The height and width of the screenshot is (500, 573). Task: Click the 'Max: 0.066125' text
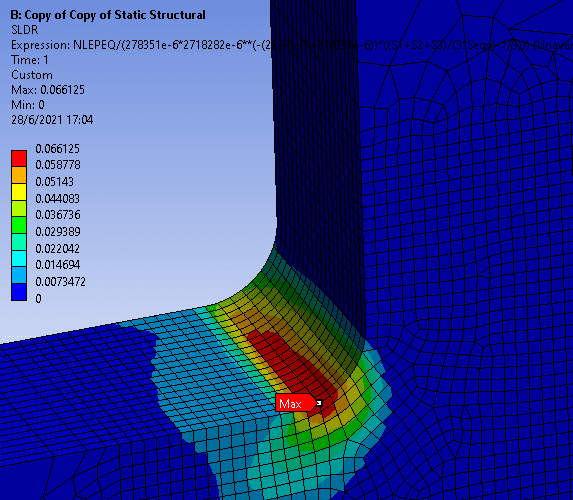48,90
